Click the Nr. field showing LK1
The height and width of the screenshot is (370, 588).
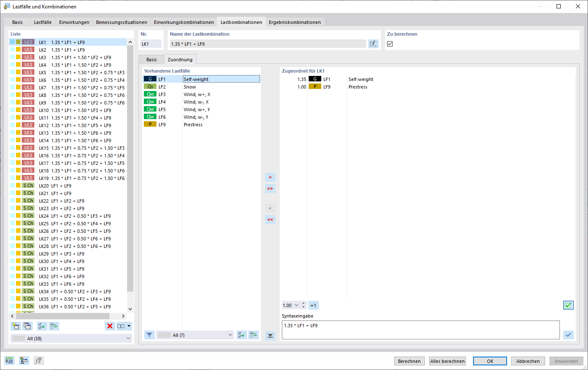[151, 44]
